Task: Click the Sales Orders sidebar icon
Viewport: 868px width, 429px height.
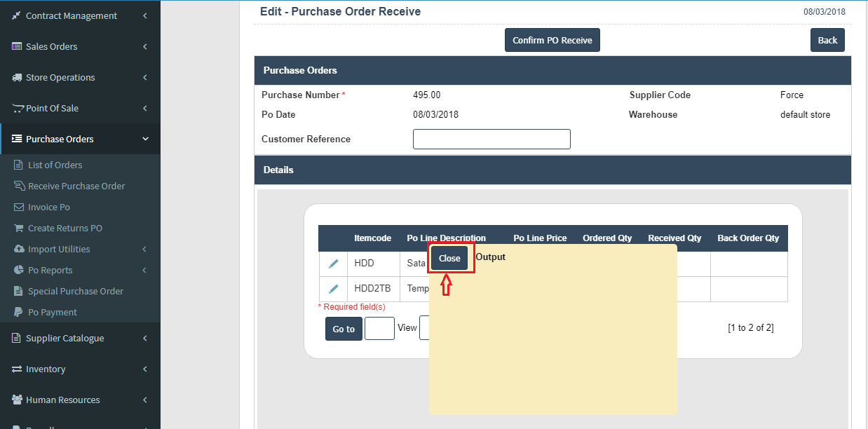Action: coord(17,46)
